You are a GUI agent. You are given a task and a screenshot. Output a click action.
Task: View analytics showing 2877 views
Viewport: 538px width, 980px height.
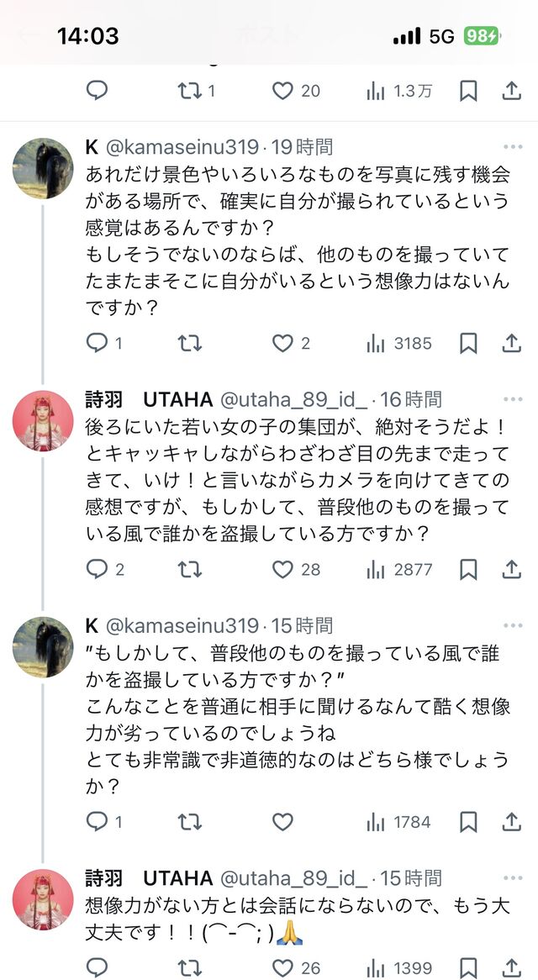(399, 570)
